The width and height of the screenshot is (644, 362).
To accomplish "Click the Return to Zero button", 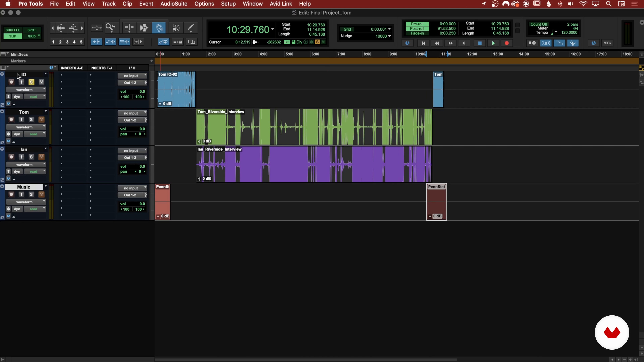I will pos(423,43).
